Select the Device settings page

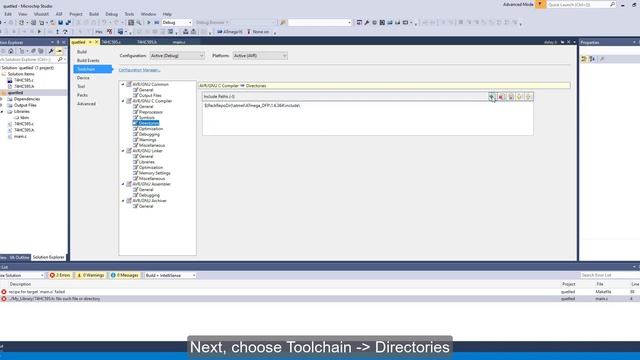click(83, 78)
